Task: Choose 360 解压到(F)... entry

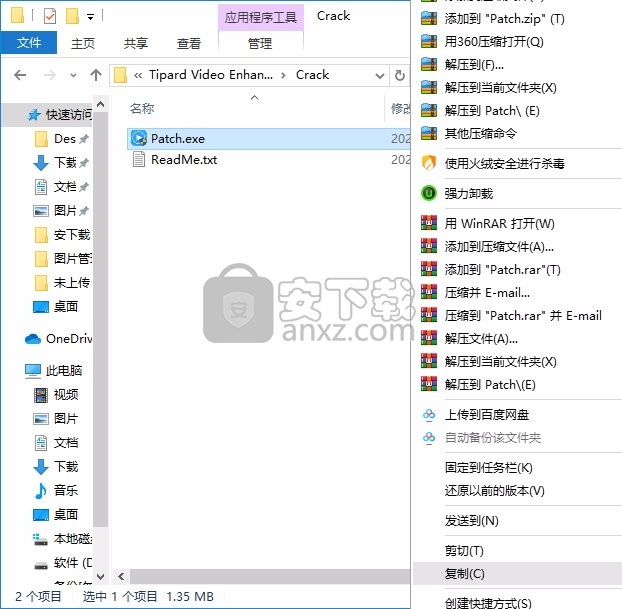Action: pyautogui.click(x=517, y=64)
